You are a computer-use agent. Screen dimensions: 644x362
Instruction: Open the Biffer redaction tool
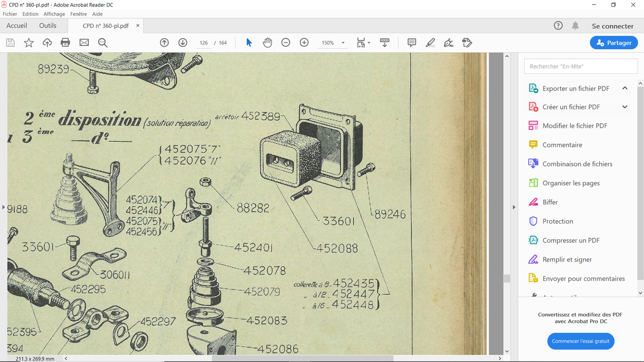[x=543, y=202]
